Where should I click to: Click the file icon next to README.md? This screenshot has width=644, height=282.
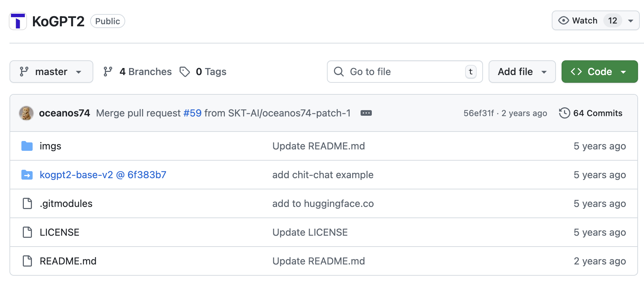coord(27,261)
